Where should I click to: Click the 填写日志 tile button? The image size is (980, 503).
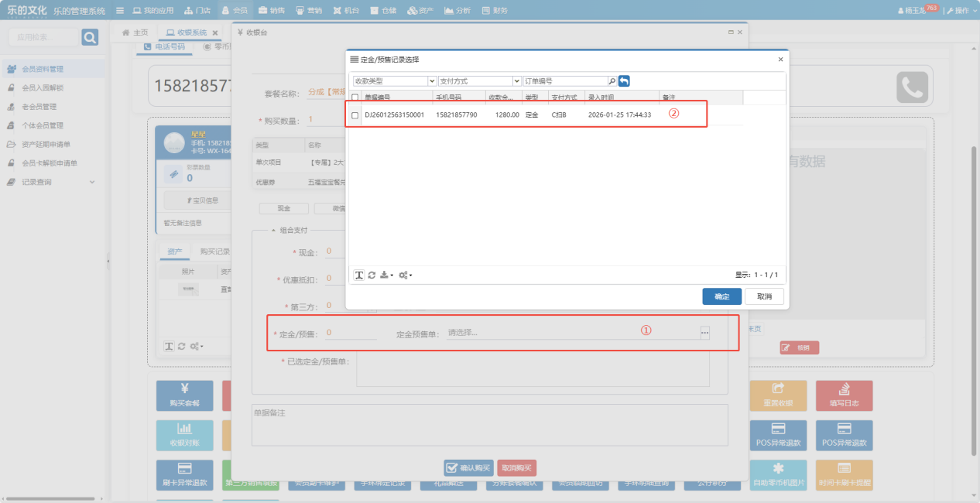coord(844,395)
